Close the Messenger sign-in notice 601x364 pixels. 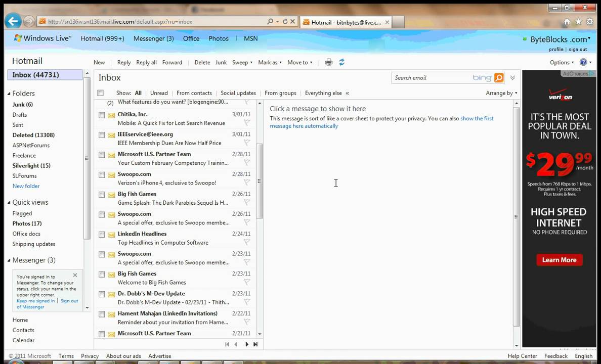click(75, 276)
